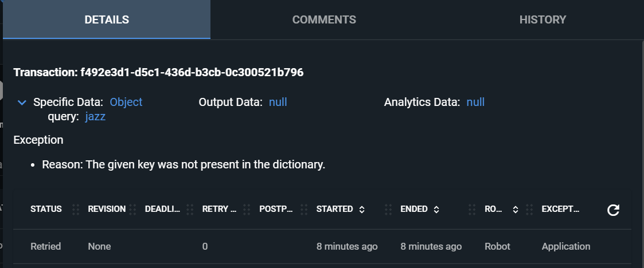The width and height of the screenshot is (644, 268).
Task: Click grip handle between STATUS and REVISION
Action: tap(75, 210)
